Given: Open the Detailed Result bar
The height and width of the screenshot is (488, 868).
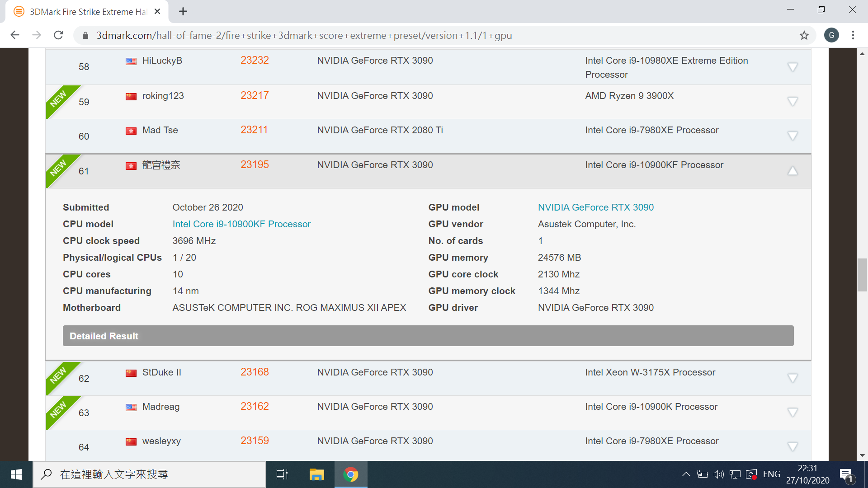Looking at the screenshot, I should pos(428,336).
